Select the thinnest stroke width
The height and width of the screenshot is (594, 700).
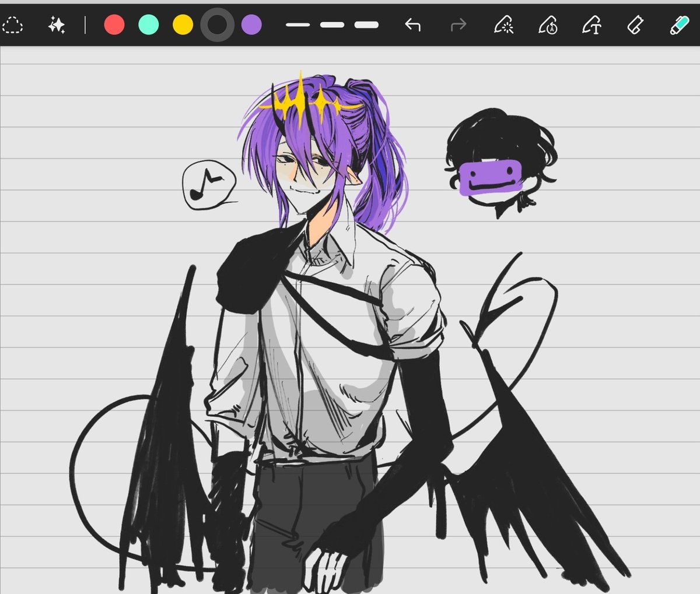point(297,25)
